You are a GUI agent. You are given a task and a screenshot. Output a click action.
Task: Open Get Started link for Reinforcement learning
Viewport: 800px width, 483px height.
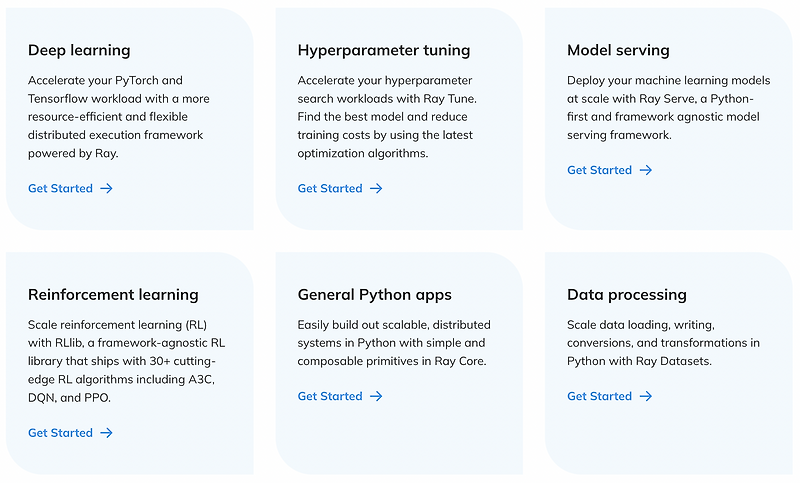pyautogui.click(x=60, y=433)
